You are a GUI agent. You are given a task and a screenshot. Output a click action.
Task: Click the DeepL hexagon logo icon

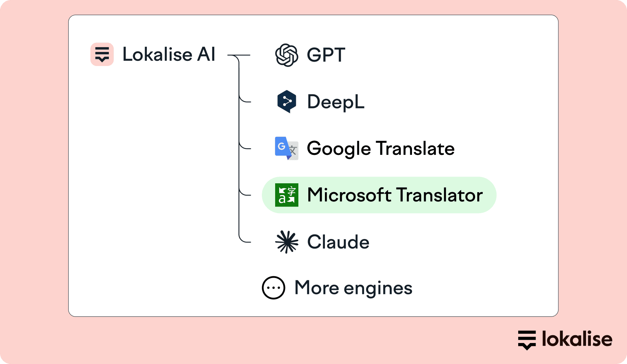point(287,101)
